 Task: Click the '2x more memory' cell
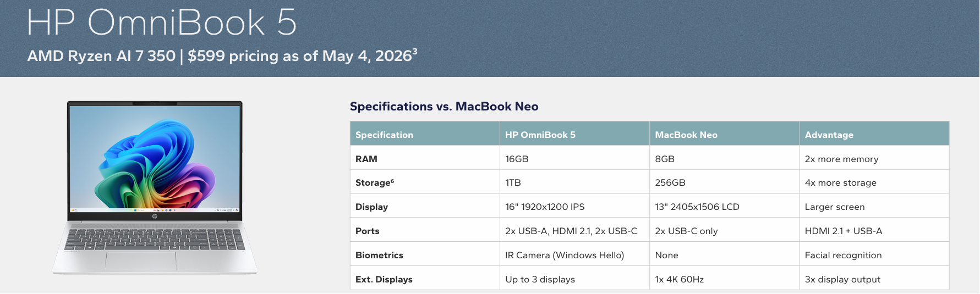874,158
